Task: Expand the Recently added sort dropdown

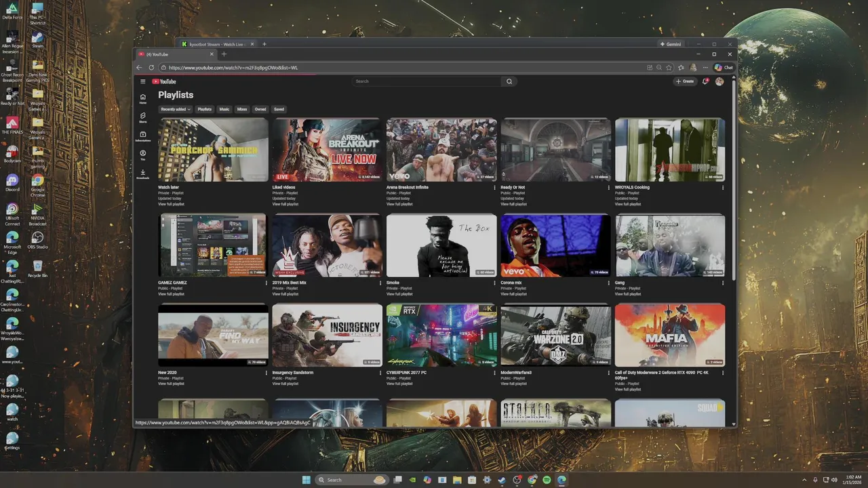Action: pos(176,109)
